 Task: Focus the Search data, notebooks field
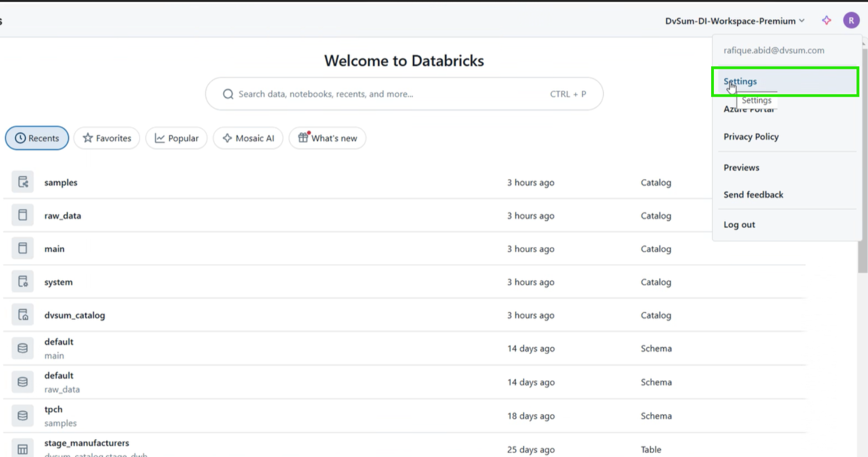pyautogui.click(x=404, y=94)
